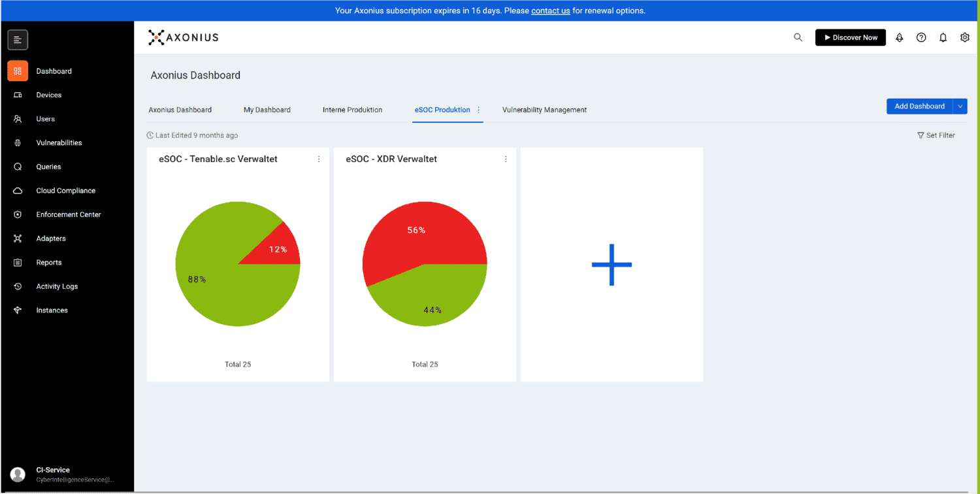Viewport: 980px width, 494px height.
Task: Click the Set Filter button
Action: pos(936,135)
